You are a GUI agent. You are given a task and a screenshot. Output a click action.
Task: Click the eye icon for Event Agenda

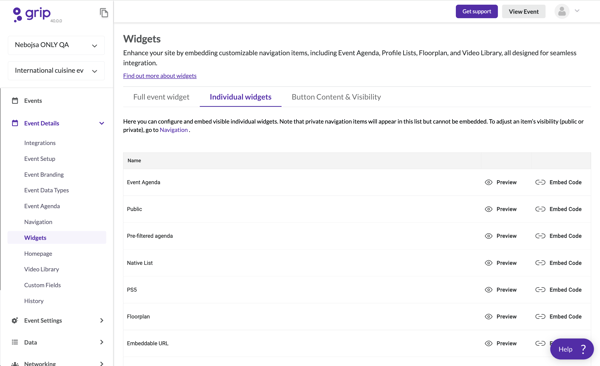[488, 182]
